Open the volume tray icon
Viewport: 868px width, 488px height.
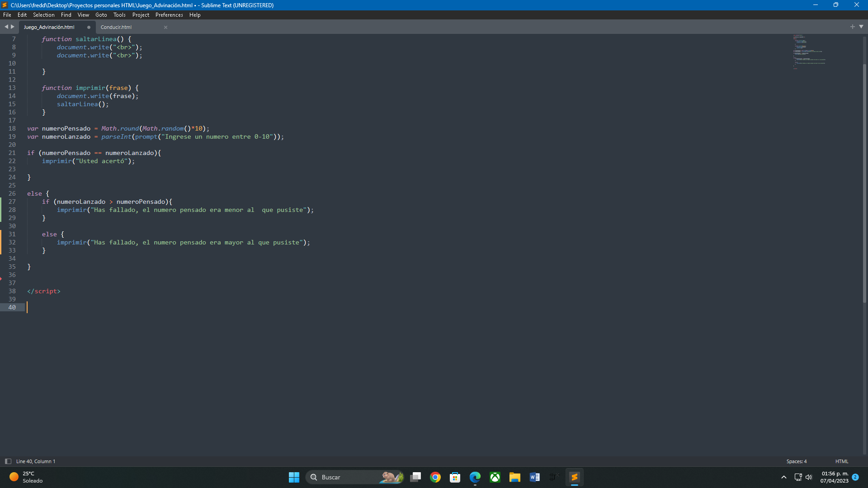tap(809, 477)
